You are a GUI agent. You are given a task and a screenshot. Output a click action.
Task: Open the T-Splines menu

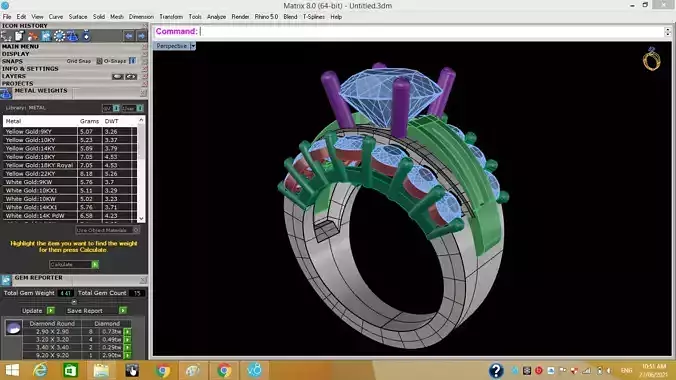(313, 17)
